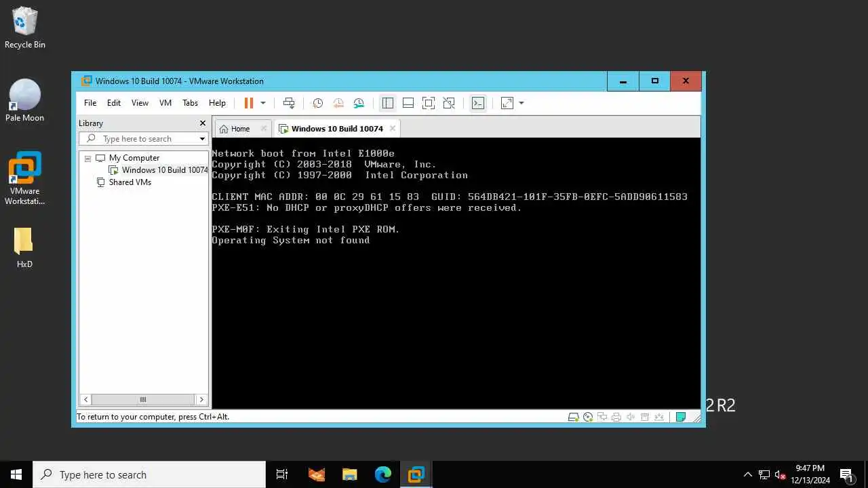Toggle the library sidebar view
Screen dimensions: 868x488
click(x=388, y=103)
